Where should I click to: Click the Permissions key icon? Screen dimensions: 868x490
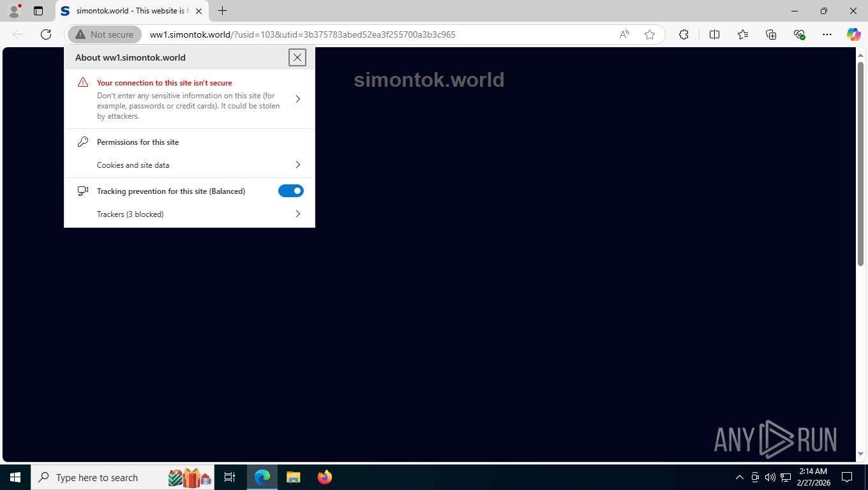(x=83, y=142)
